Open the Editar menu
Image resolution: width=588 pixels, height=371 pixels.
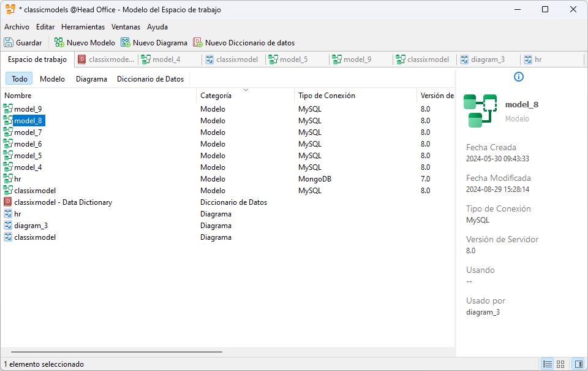45,27
